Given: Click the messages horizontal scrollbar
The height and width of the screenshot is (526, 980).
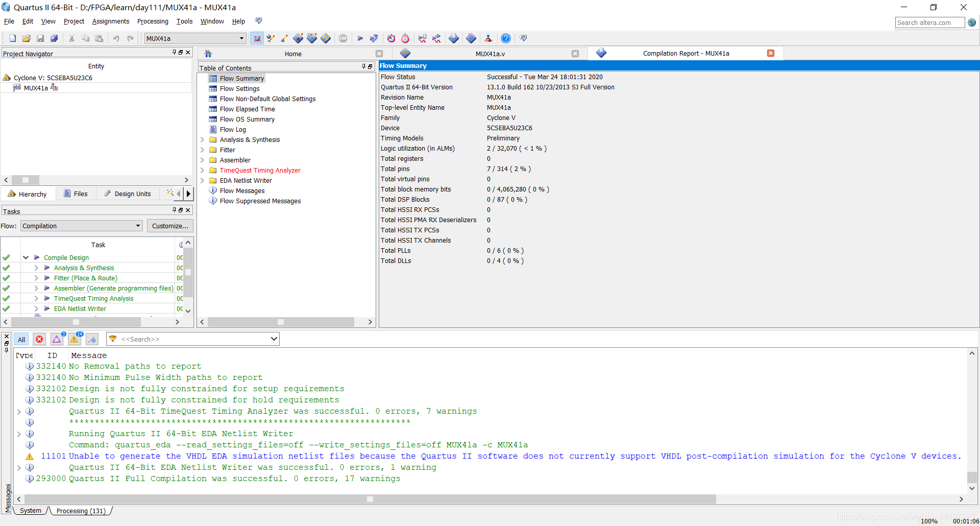Looking at the screenshot, I should (x=370, y=499).
